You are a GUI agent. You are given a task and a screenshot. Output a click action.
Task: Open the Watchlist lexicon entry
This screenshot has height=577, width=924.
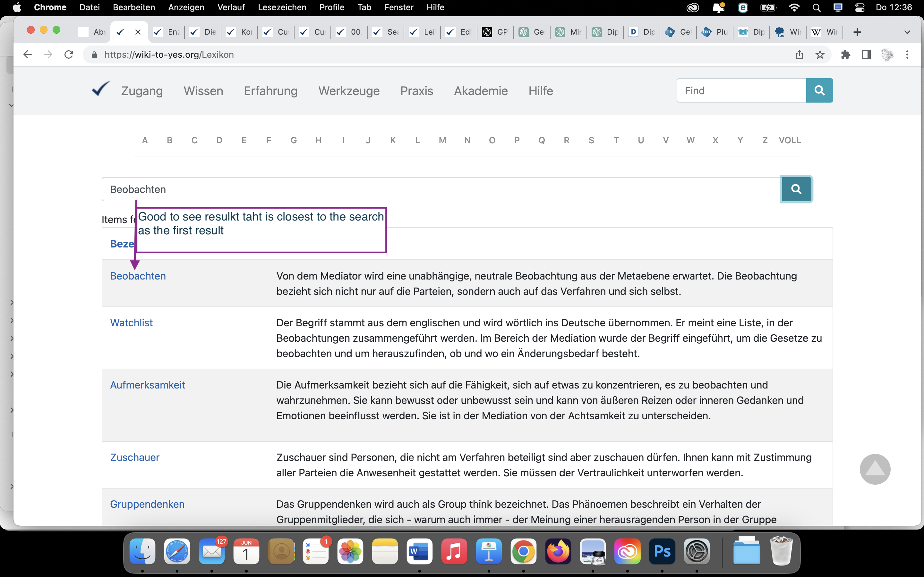[131, 323]
